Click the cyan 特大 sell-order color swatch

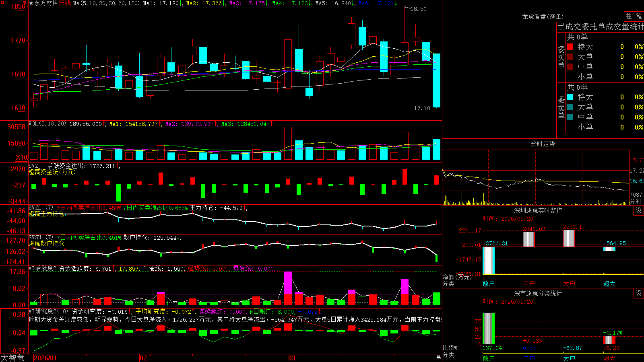(x=570, y=97)
